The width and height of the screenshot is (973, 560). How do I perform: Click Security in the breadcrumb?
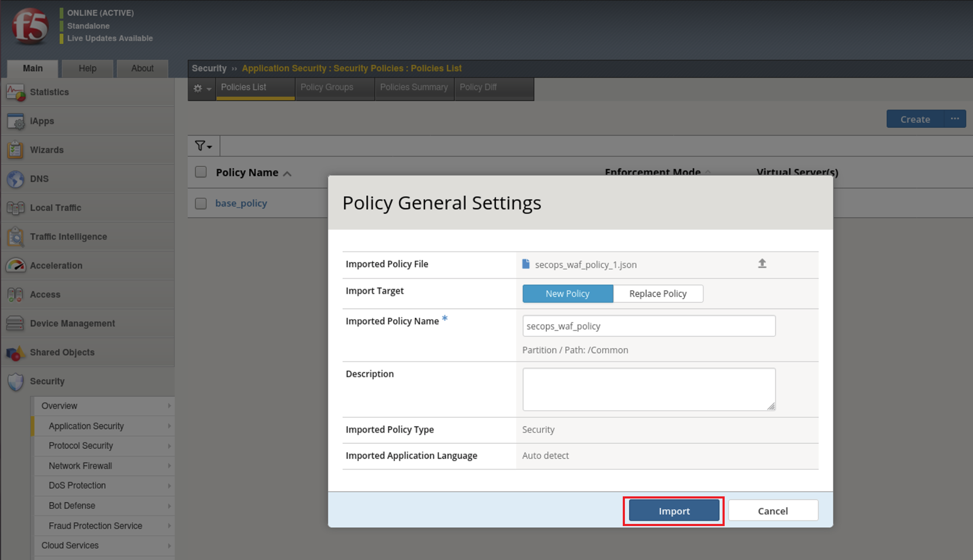(x=209, y=68)
